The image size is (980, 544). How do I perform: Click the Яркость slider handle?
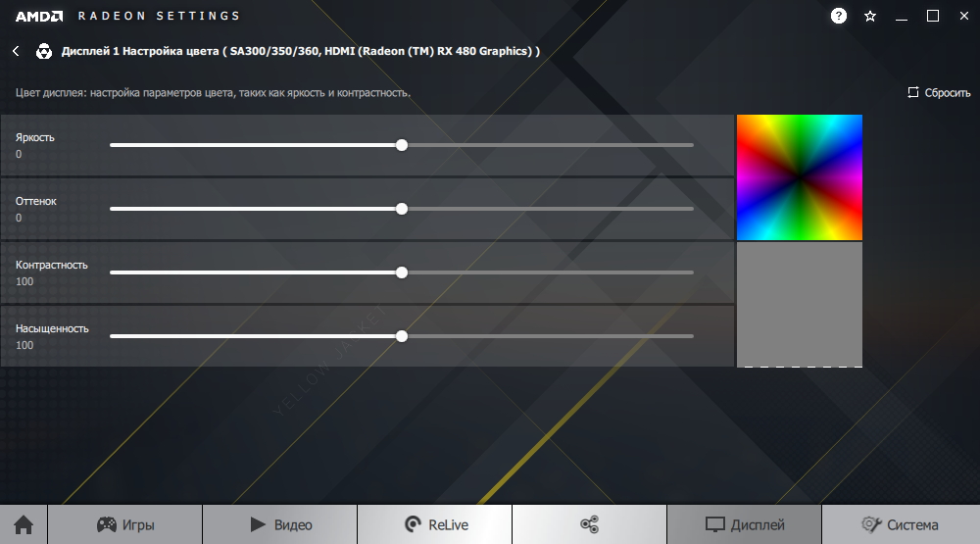(402, 145)
